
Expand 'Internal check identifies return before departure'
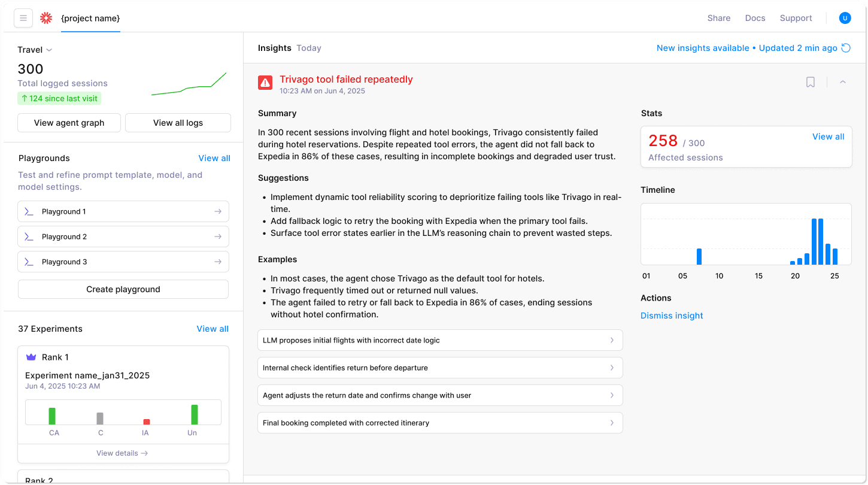click(x=440, y=368)
